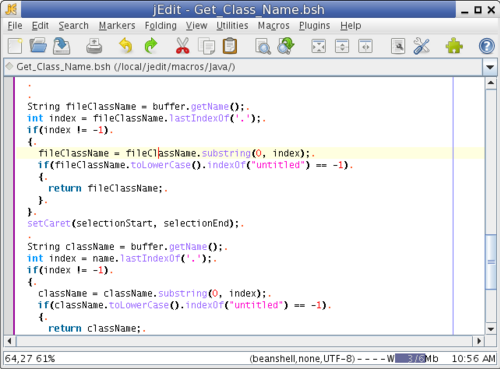Close the jEdit window
The height and width of the screenshot is (369, 500).
(x=491, y=10)
